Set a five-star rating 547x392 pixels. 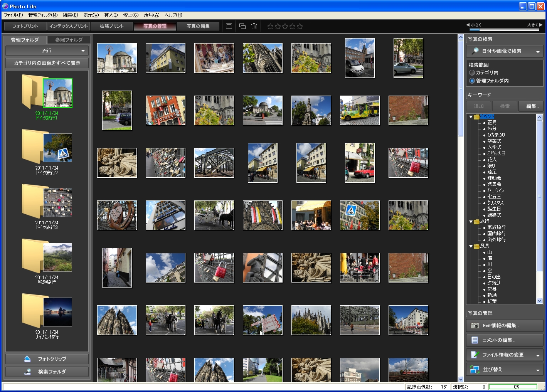pyautogui.click(x=300, y=26)
